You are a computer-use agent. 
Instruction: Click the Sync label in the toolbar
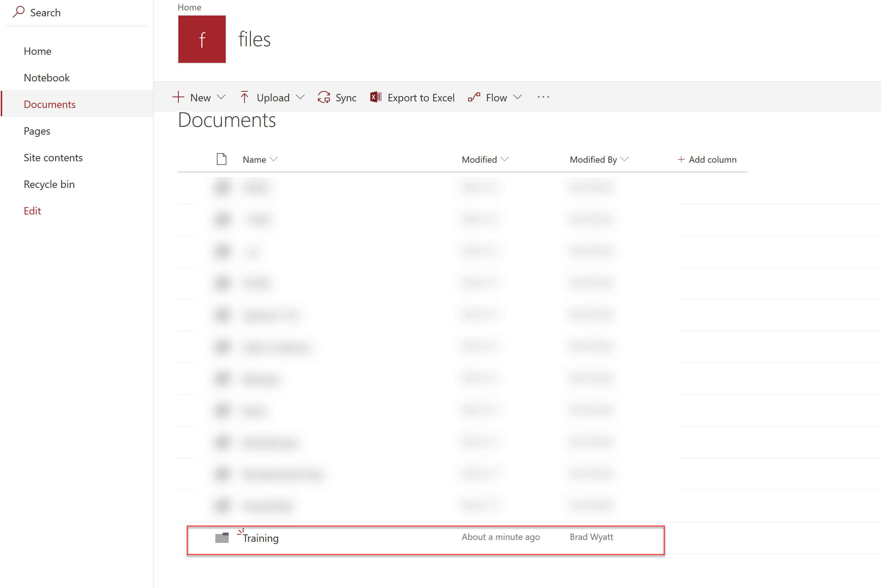point(346,98)
